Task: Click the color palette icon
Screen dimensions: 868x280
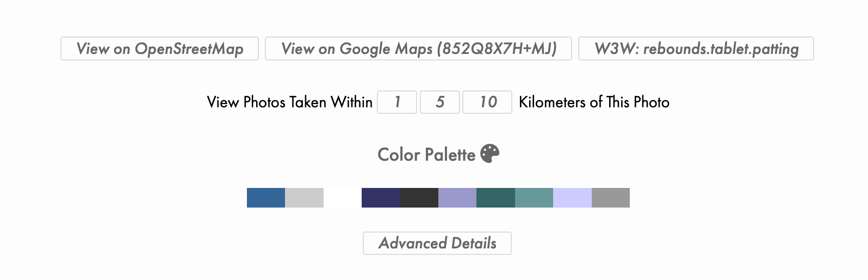Action: point(490,154)
